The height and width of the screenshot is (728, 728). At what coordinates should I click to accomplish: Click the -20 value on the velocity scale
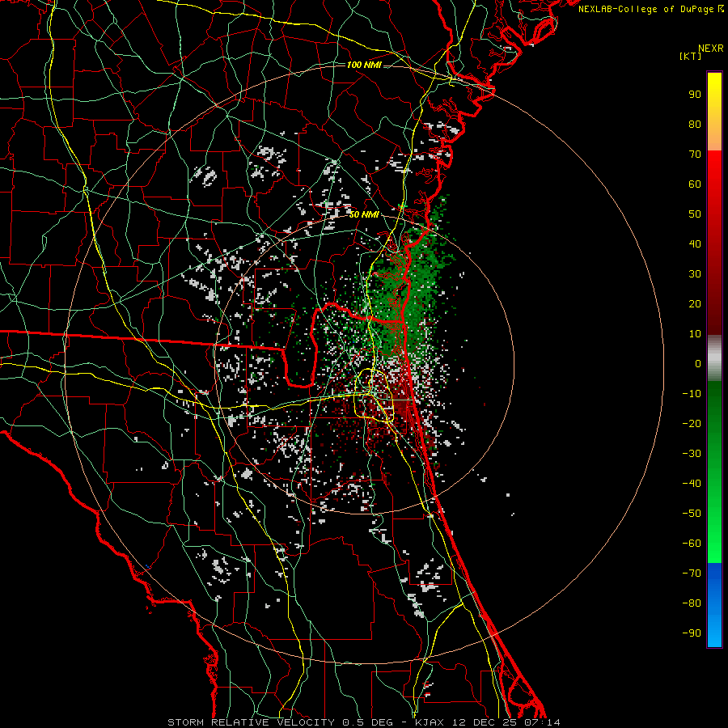click(x=692, y=424)
